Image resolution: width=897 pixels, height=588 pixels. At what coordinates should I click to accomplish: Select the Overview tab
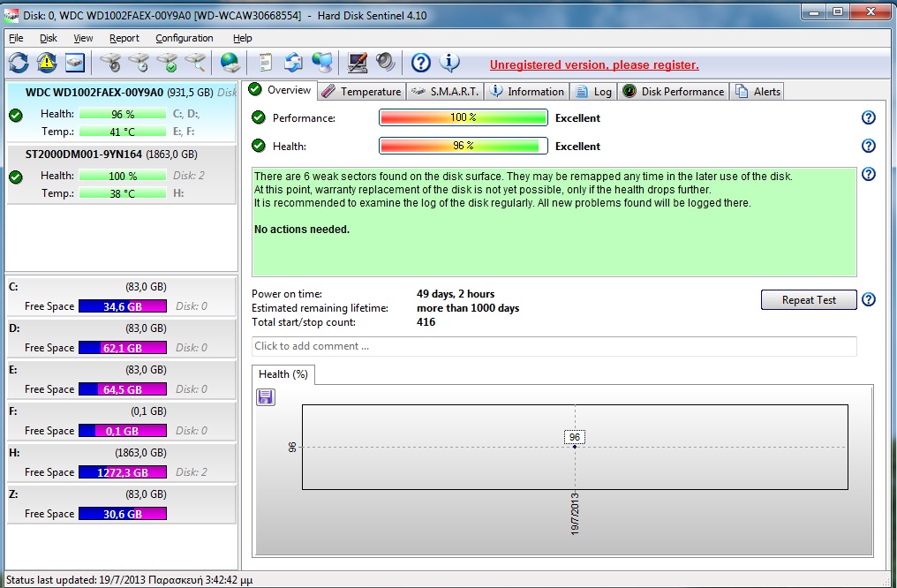[x=280, y=90]
